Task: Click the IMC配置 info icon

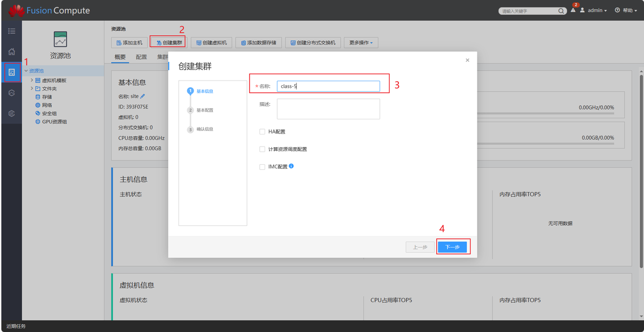Action: (291, 166)
